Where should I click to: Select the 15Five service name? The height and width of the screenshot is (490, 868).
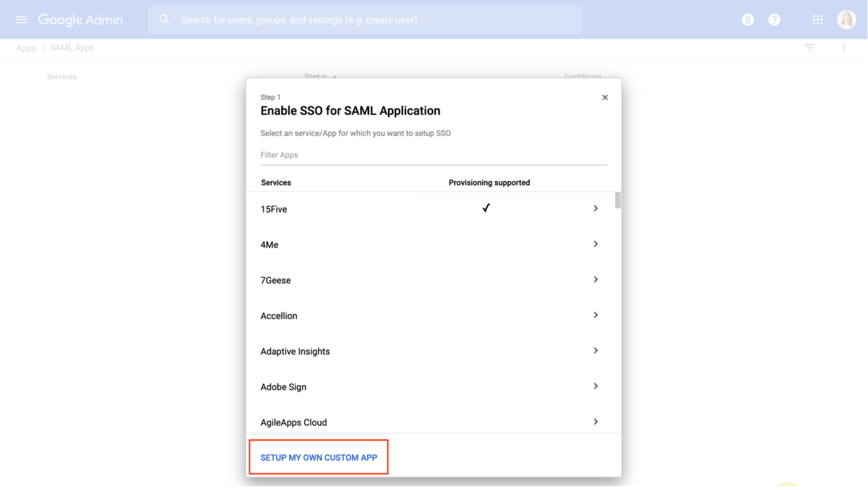pyautogui.click(x=274, y=210)
